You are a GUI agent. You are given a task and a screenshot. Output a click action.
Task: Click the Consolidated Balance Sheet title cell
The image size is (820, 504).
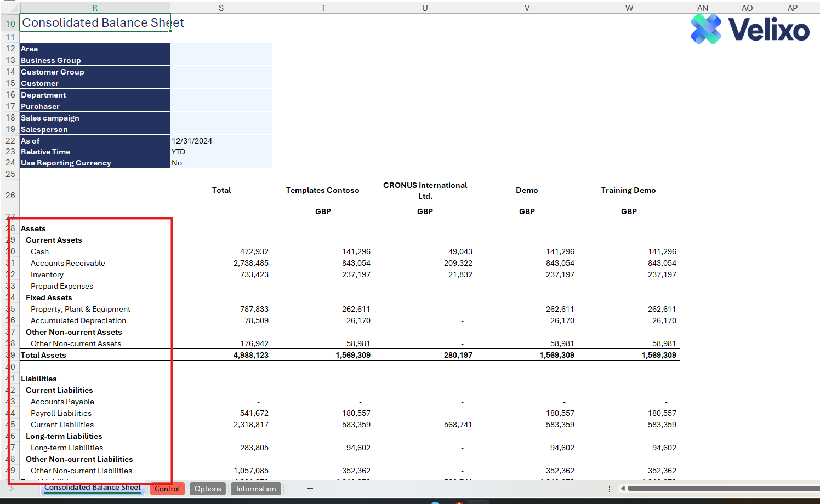(x=94, y=23)
